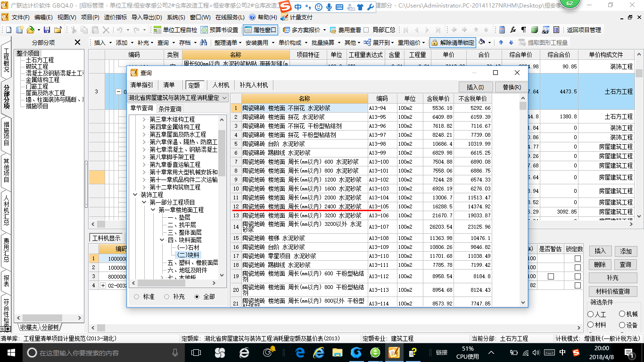
Task: Open the 造价指标 menu
Action: click(115, 17)
